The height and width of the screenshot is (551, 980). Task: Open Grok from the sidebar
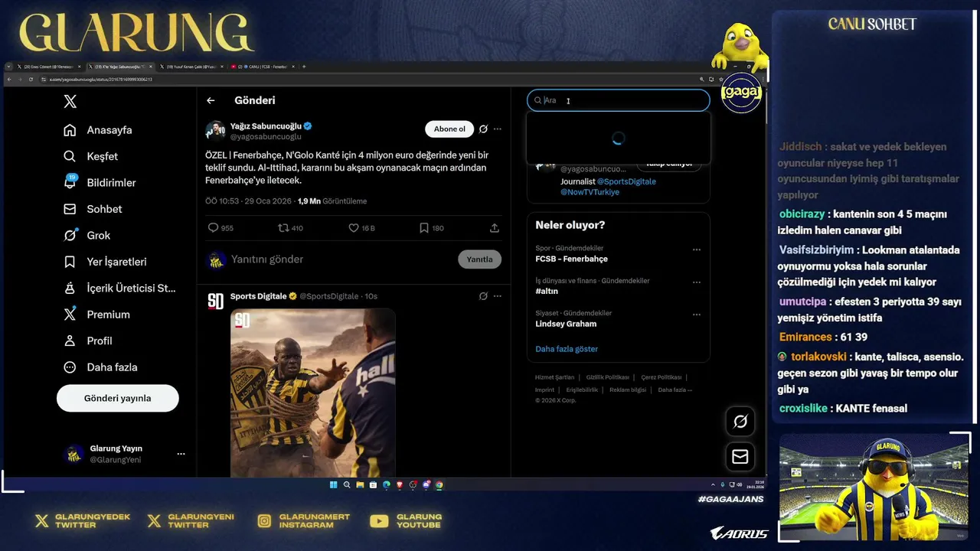[87, 236]
